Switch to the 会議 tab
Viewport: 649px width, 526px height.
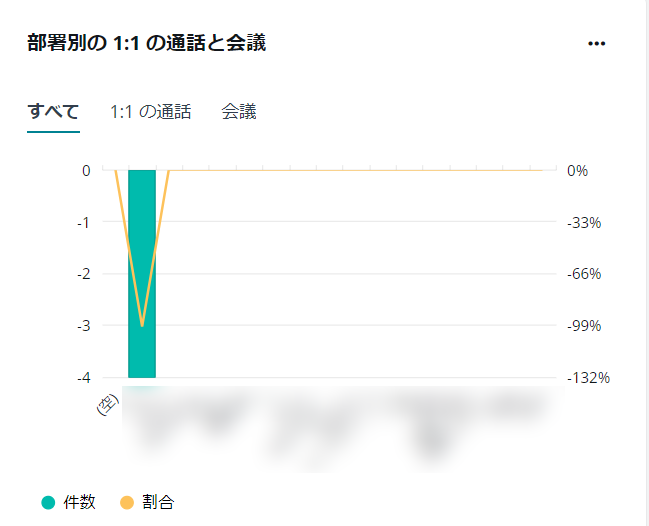pyautogui.click(x=239, y=112)
